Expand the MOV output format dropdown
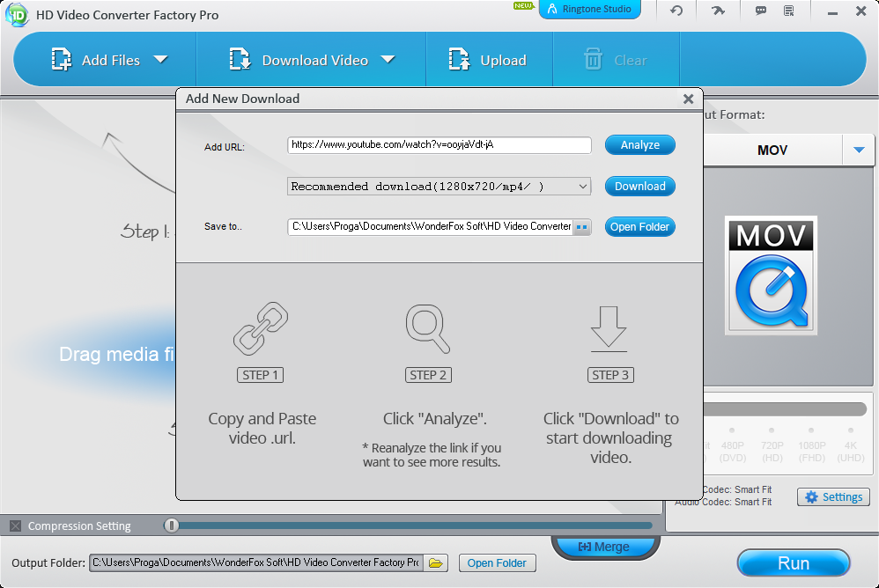This screenshot has height=588, width=879. pos(859,151)
